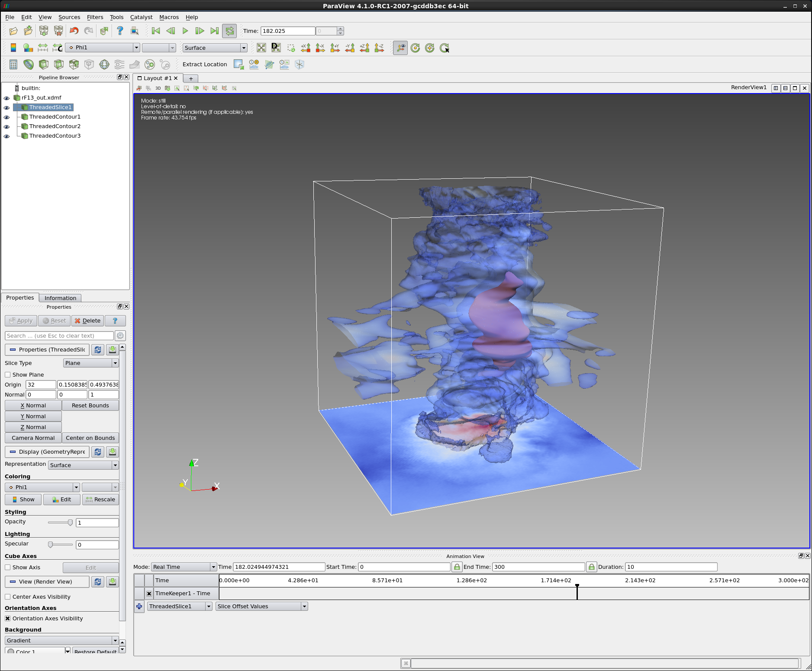This screenshot has height=671, width=812.
Task: Open the ThreadedSlice1 animation source dropdown
Action: coord(180,606)
